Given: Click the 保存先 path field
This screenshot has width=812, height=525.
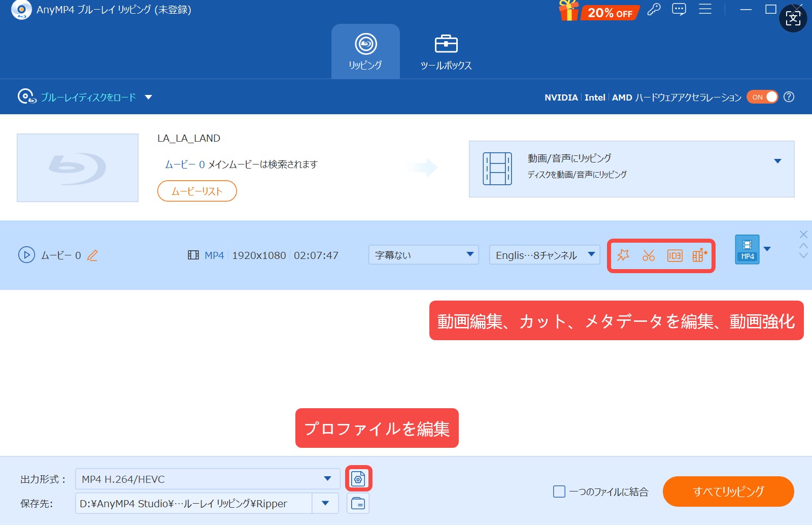Looking at the screenshot, I should click(x=194, y=503).
